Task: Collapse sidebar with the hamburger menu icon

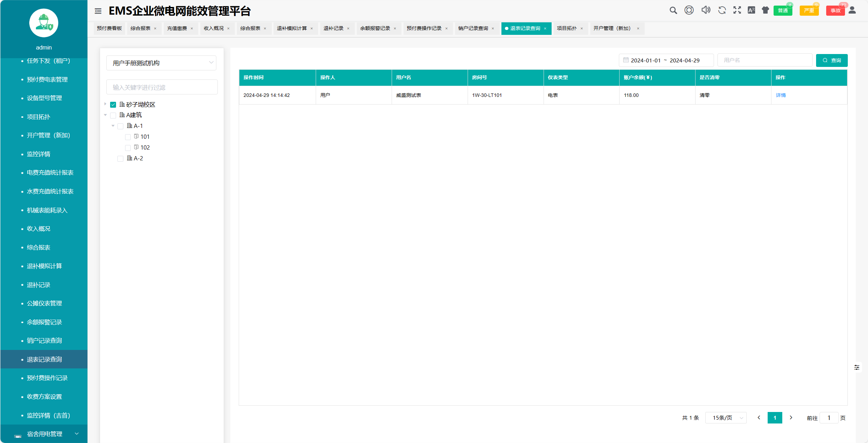Action: coord(98,11)
